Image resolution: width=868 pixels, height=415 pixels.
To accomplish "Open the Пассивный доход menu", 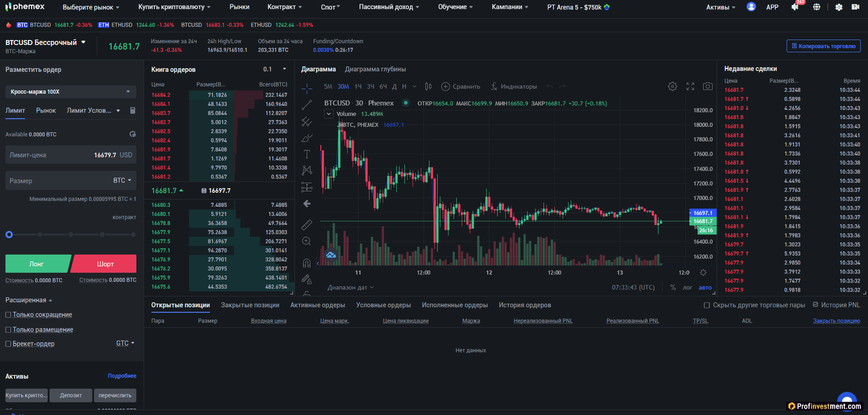I will click(389, 7).
